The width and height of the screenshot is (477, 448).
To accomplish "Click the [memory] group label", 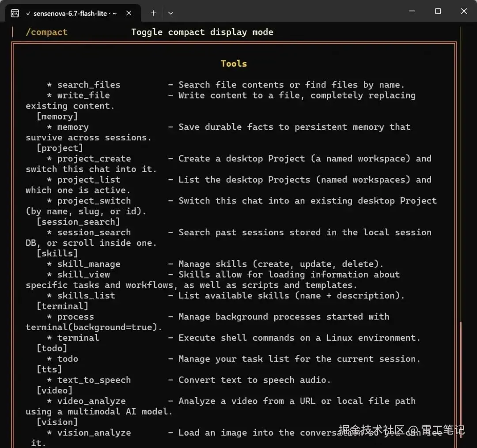I will [x=57, y=117].
